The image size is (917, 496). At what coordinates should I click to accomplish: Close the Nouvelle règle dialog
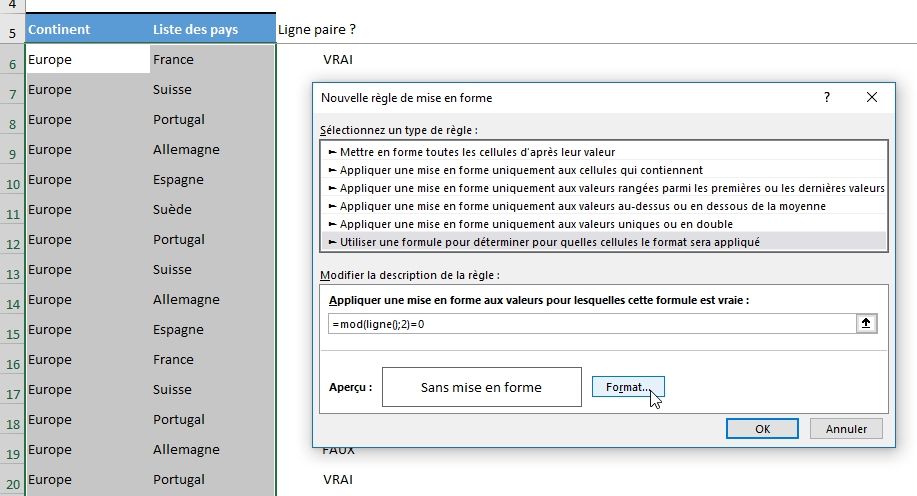click(872, 97)
